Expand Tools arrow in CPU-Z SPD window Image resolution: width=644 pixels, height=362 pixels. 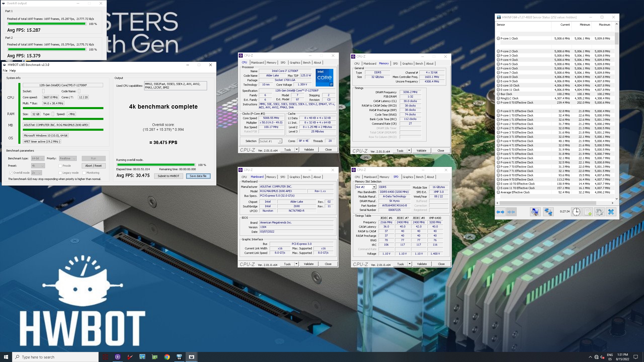coord(410,264)
